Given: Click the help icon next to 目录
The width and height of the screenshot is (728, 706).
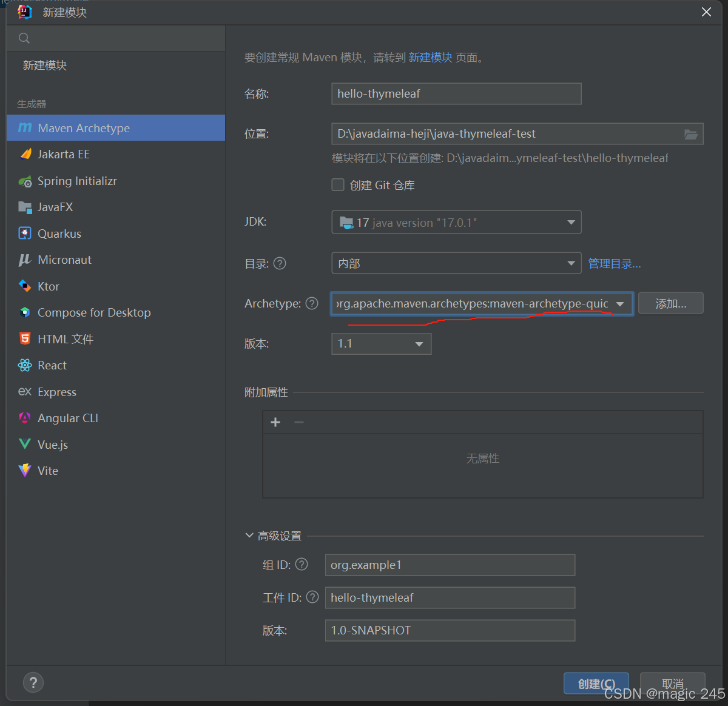Looking at the screenshot, I should click(x=280, y=263).
